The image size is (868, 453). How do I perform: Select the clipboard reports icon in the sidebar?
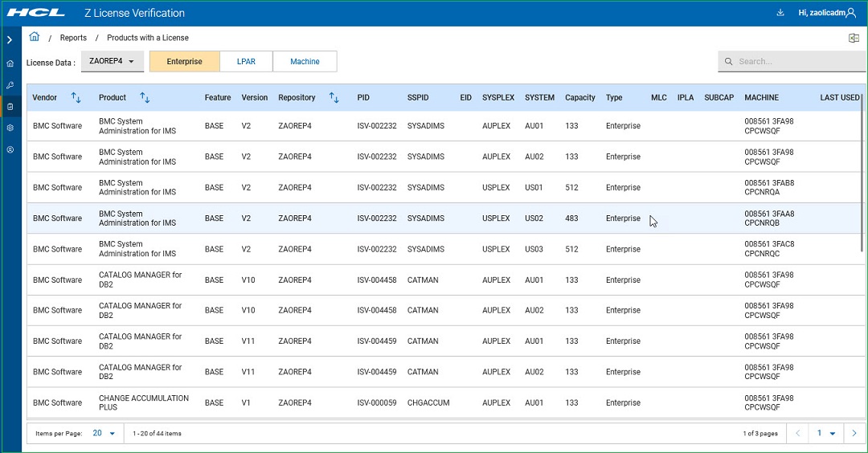point(10,106)
